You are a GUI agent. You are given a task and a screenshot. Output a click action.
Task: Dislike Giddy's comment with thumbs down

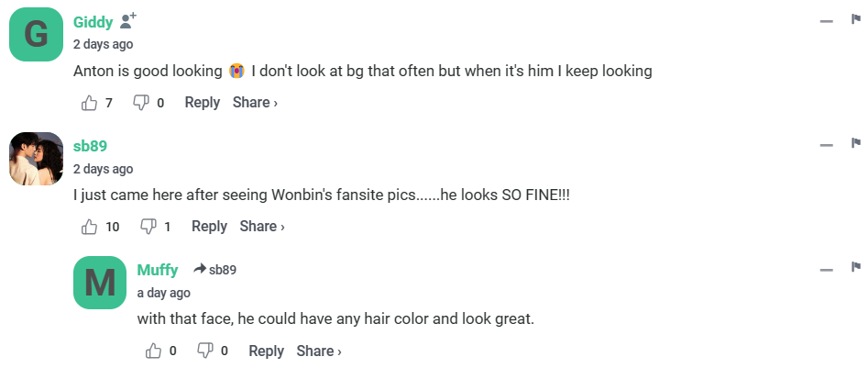coord(141,103)
